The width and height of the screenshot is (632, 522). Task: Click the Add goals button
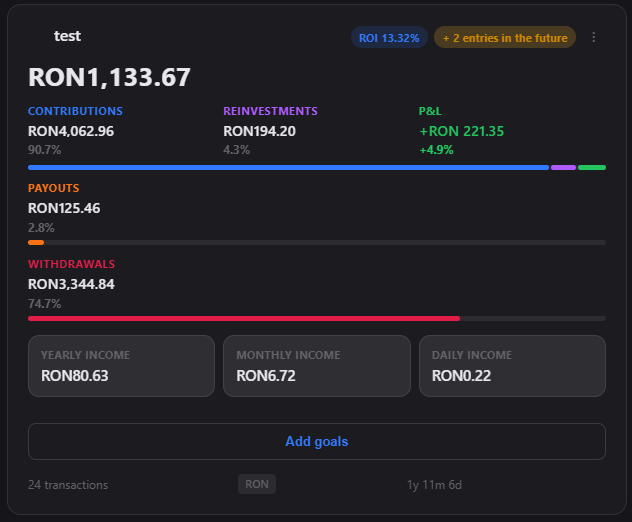pyautogui.click(x=317, y=441)
